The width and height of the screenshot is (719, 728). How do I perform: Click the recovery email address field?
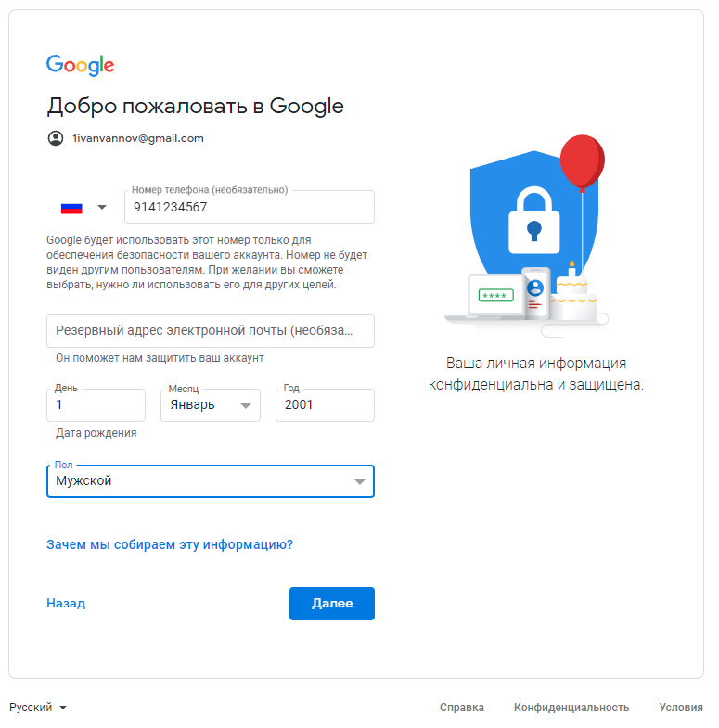click(211, 330)
